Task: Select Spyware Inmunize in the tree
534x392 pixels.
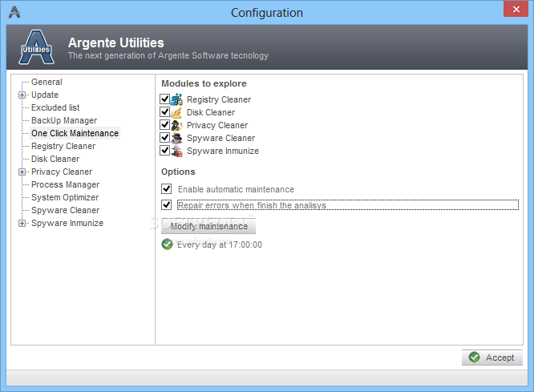Action: point(67,223)
